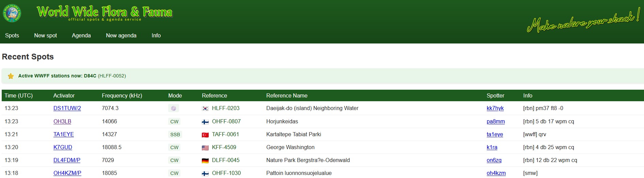The height and width of the screenshot is (178, 644).
Task: Click the Reference column header
Action: pos(214,96)
